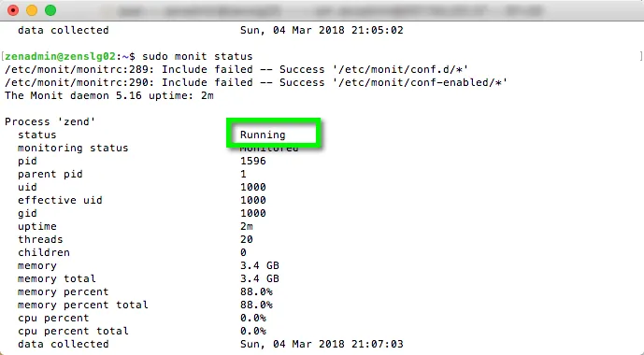The height and width of the screenshot is (355, 644).
Task: Click 'The Monit daemon 5.16 uptime' line
Action: click(x=109, y=95)
